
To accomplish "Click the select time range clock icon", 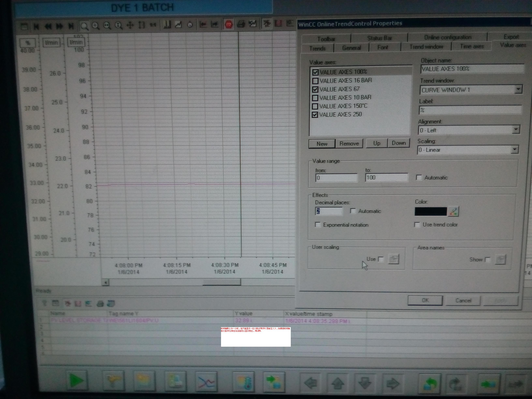I will (190, 25).
